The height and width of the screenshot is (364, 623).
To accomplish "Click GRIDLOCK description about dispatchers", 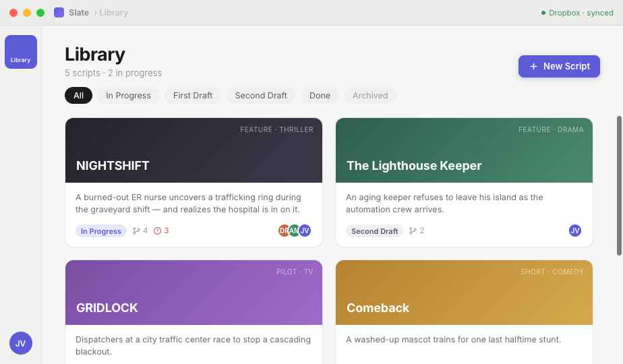I will pyautogui.click(x=193, y=345).
